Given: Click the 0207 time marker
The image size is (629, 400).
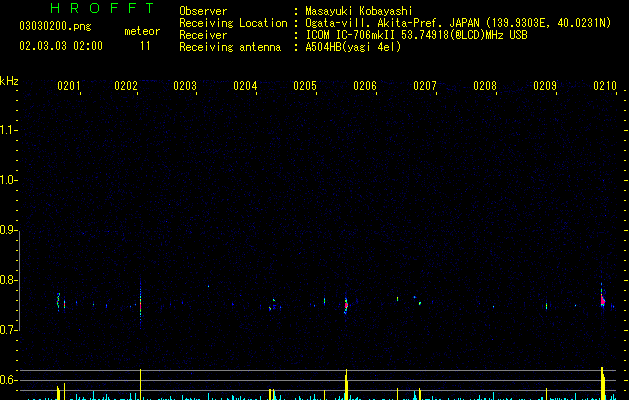Looking at the screenshot, I should click(425, 86).
